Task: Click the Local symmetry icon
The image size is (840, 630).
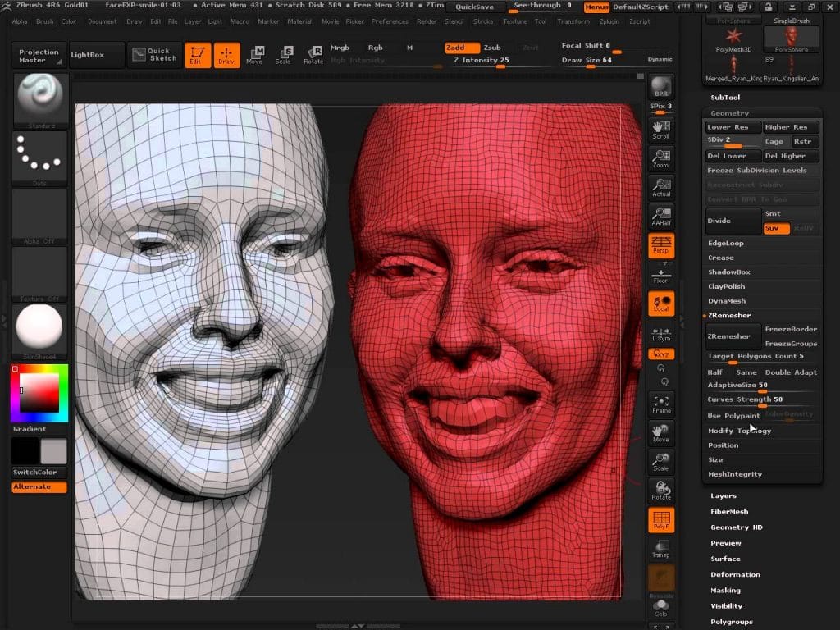Action: click(x=661, y=304)
